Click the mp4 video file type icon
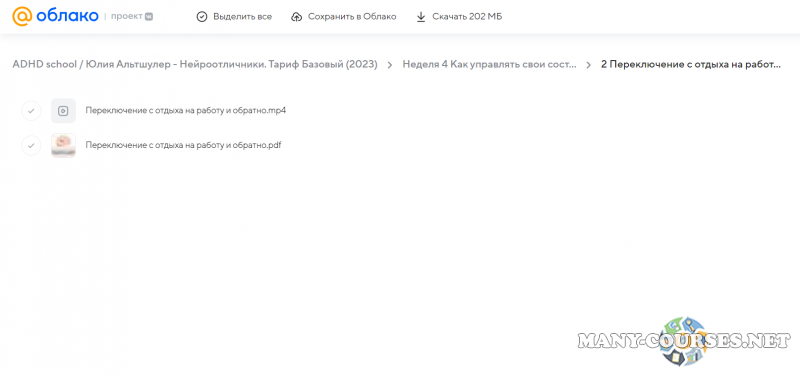 tap(63, 111)
